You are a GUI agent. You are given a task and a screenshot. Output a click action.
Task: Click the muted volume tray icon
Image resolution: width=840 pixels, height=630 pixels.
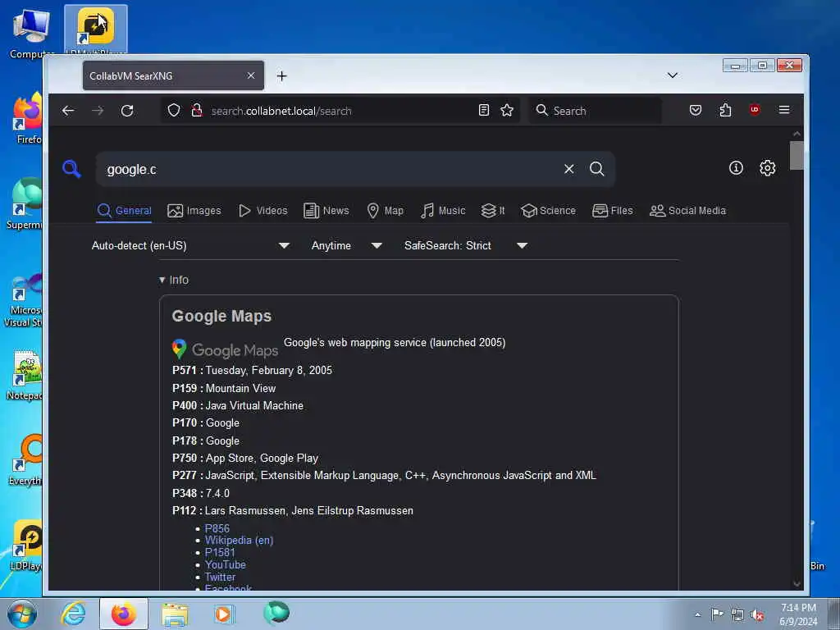coord(757,614)
